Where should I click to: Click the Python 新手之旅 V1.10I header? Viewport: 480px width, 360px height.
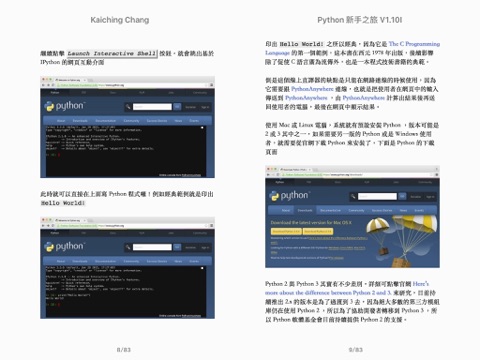click(360, 20)
